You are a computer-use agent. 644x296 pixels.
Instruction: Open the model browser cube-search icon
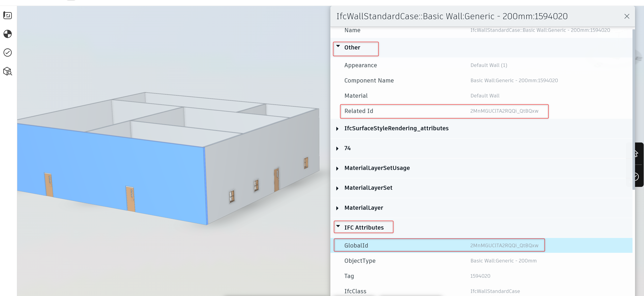7,71
